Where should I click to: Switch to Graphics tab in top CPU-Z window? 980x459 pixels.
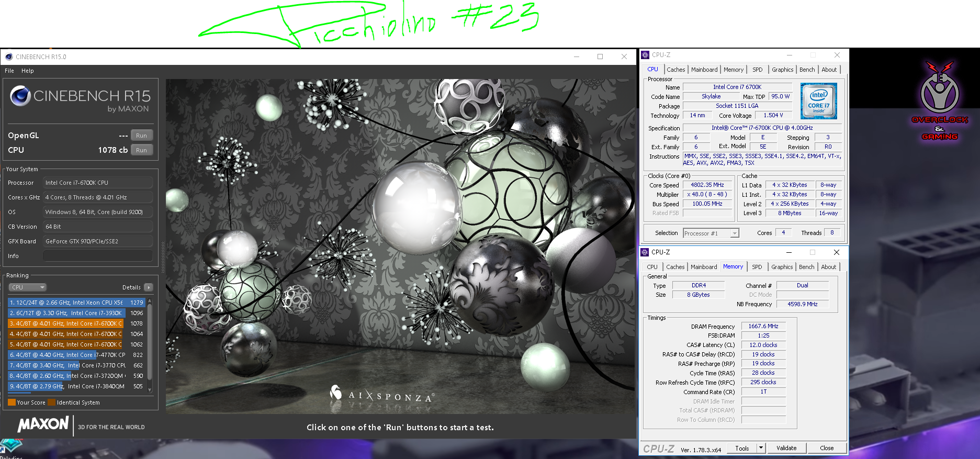point(782,70)
